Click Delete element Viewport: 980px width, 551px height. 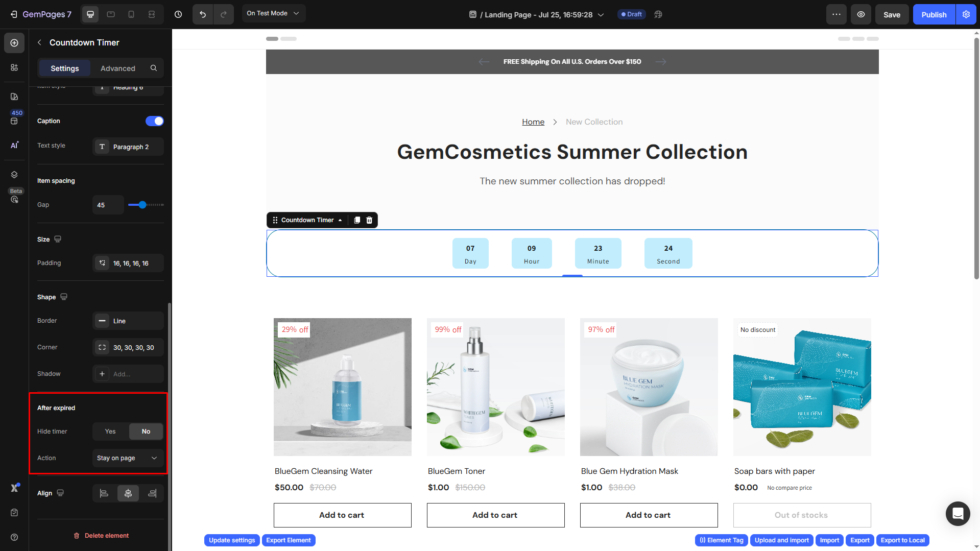pos(101,536)
